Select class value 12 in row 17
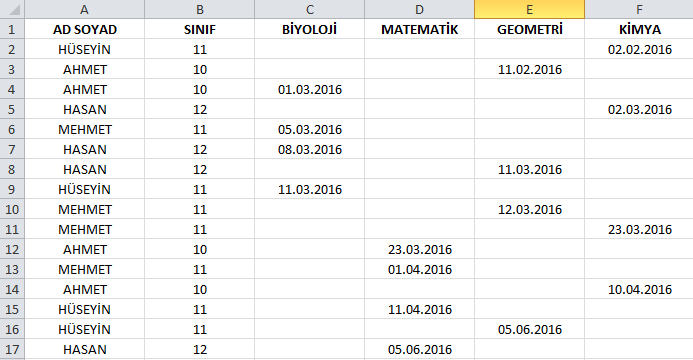This screenshot has width=693, height=360. tap(199, 349)
